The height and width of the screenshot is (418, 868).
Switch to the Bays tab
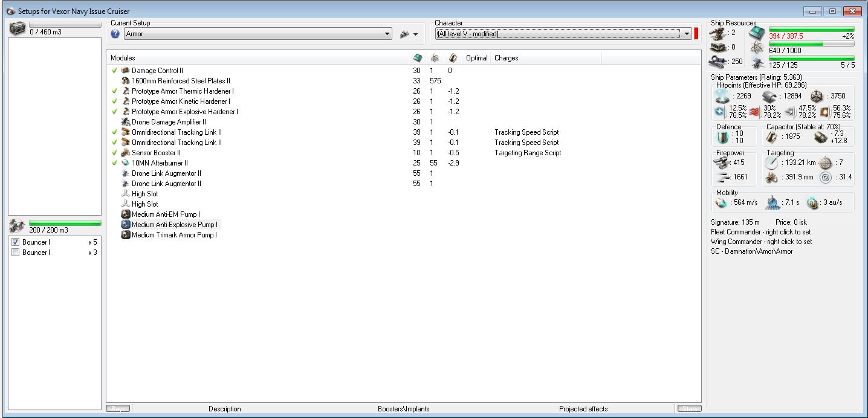click(x=118, y=409)
